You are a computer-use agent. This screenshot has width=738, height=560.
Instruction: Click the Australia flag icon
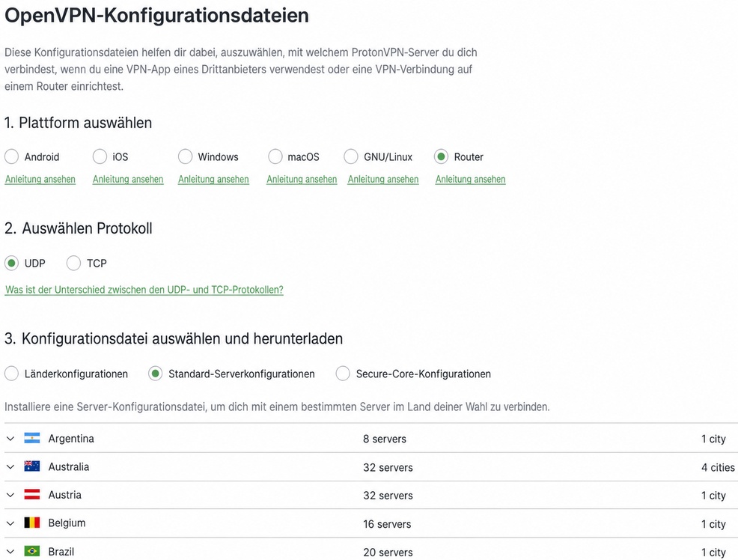pos(32,466)
